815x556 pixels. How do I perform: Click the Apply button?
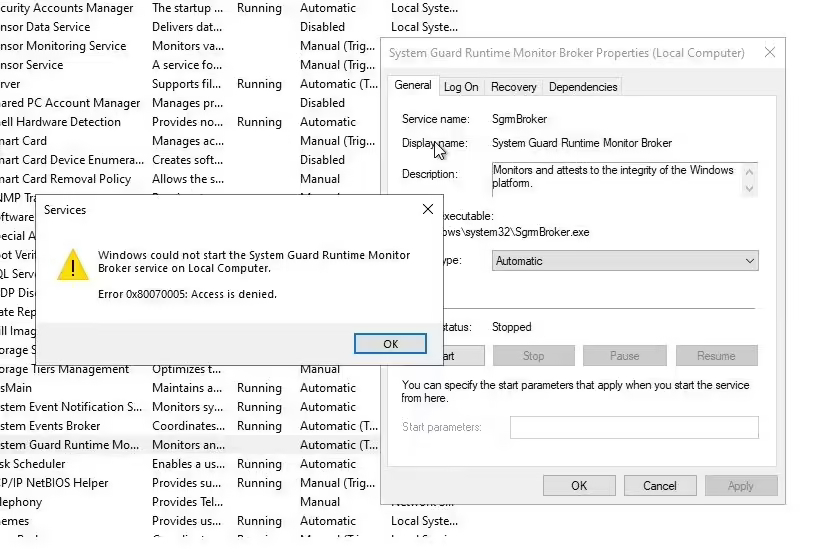pyautogui.click(x=740, y=486)
